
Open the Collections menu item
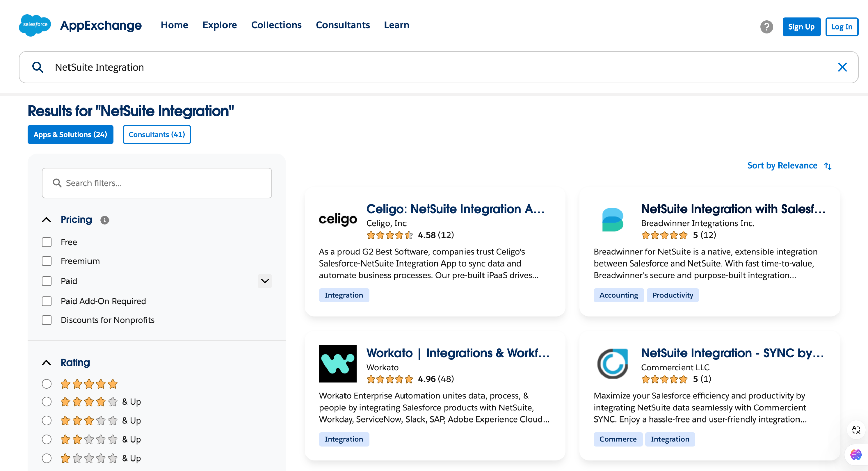[276, 25]
